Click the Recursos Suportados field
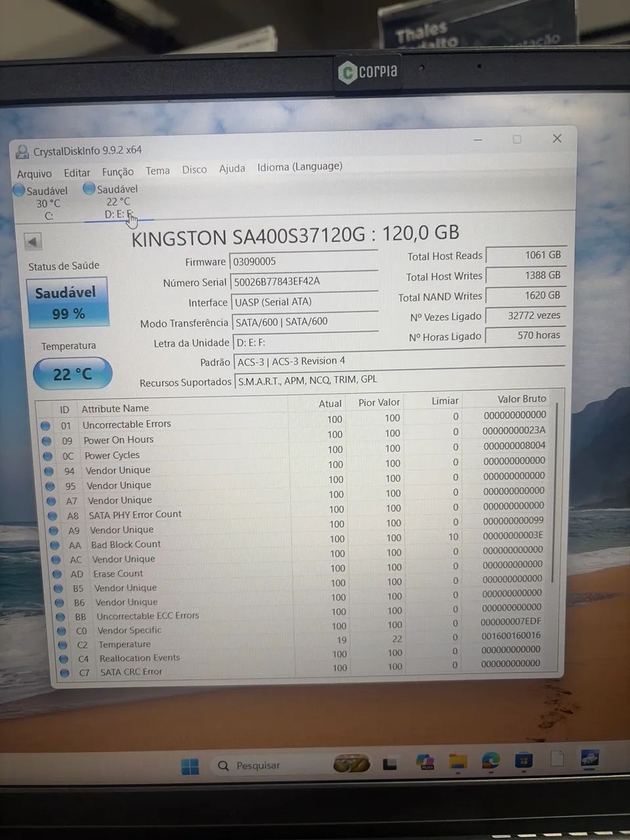Screen dimensions: 630x840 coord(400,379)
